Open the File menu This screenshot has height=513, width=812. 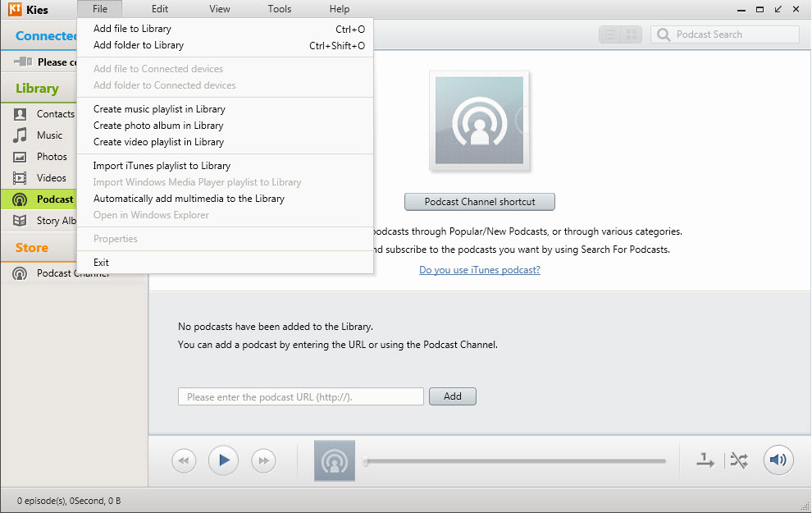point(100,9)
